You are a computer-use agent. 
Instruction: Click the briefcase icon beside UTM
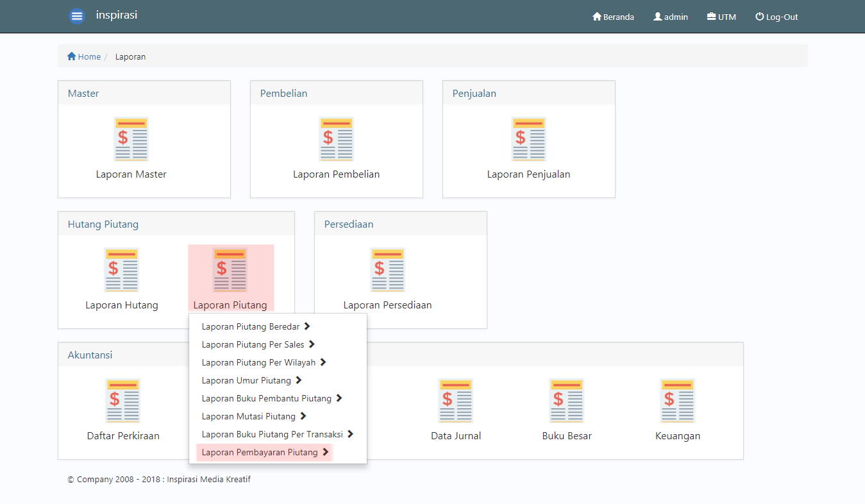click(711, 17)
